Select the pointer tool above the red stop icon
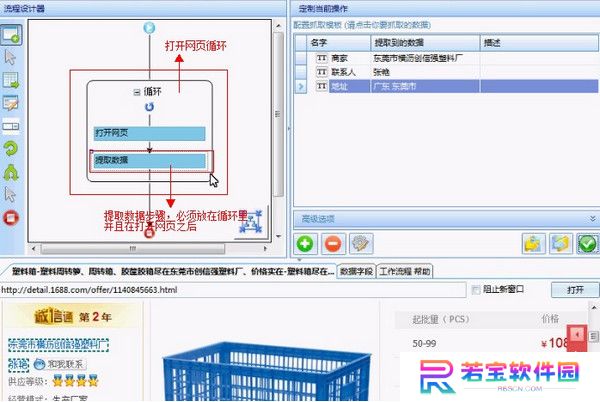600x402 pixels. [x=10, y=194]
